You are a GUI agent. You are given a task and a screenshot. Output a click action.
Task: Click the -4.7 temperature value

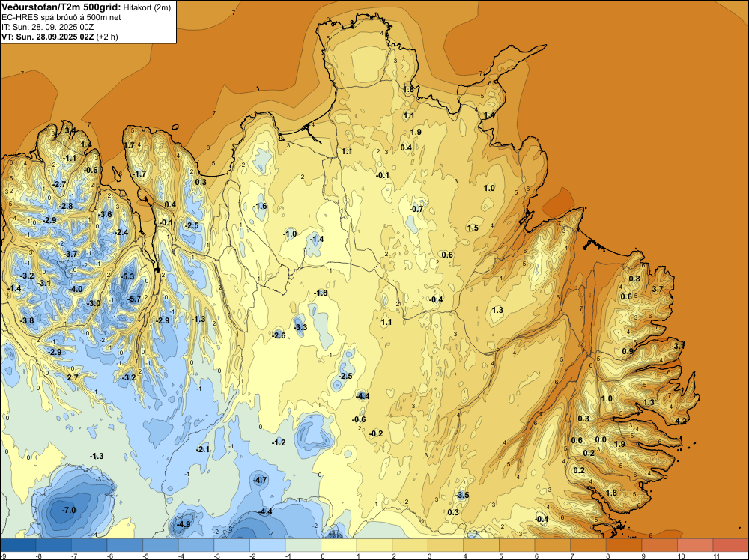point(261,480)
